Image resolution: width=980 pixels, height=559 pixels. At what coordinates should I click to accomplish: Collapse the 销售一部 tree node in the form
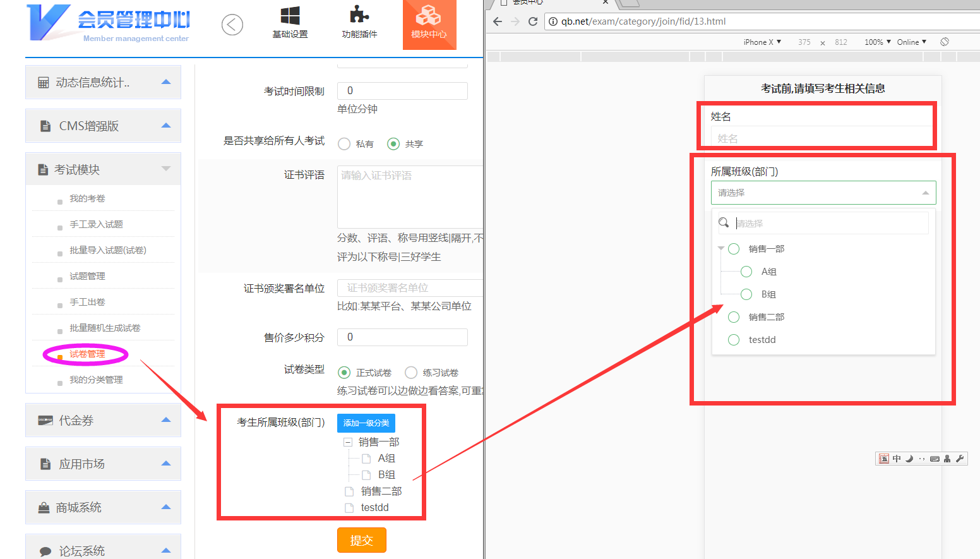[x=347, y=442]
